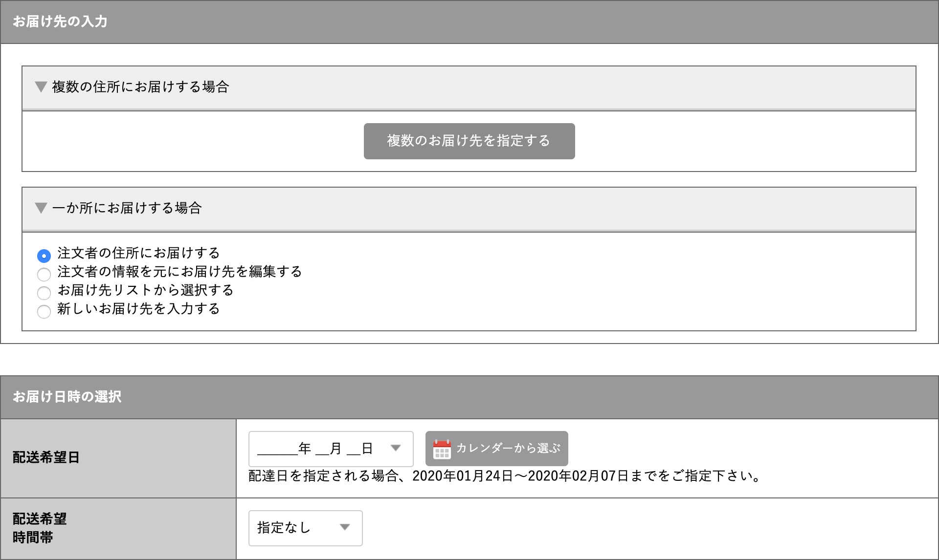The height and width of the screenshot is (560, 939).
Task: Click arrow of 指定なし dropdown
Action: click(x=345, y=527)
